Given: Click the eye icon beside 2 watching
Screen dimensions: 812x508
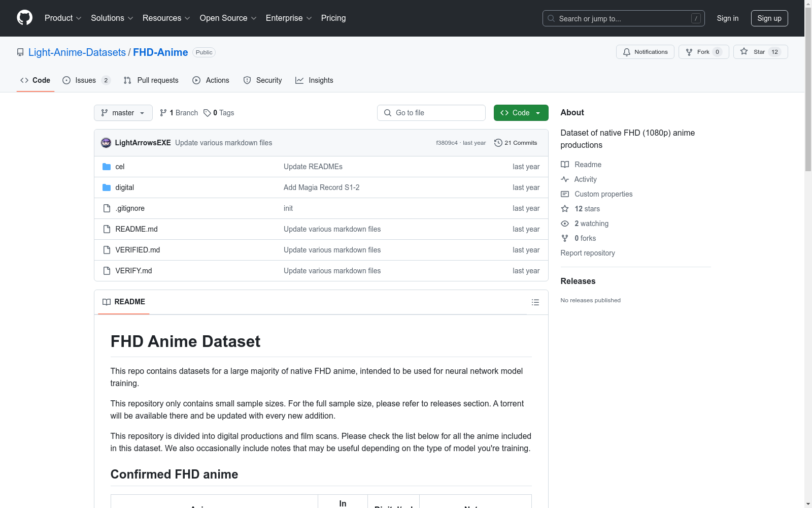Looking at the screenshot, I should click(x=565, y=224).
